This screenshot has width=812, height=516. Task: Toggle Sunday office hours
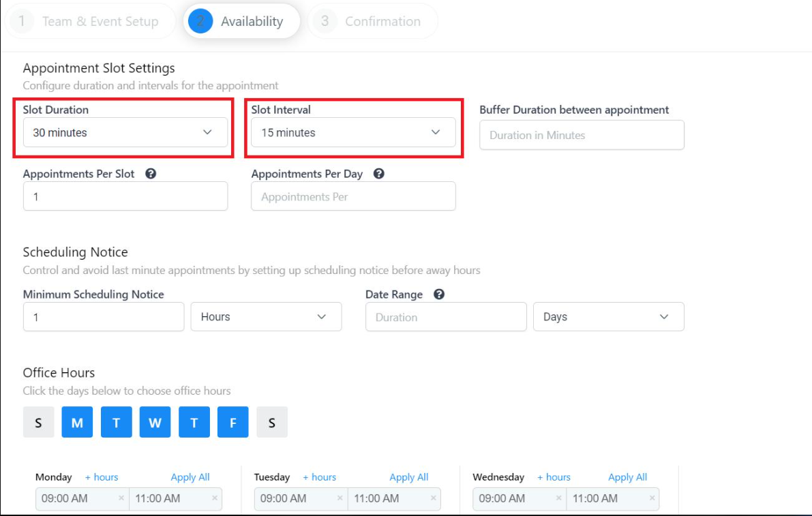38,423
